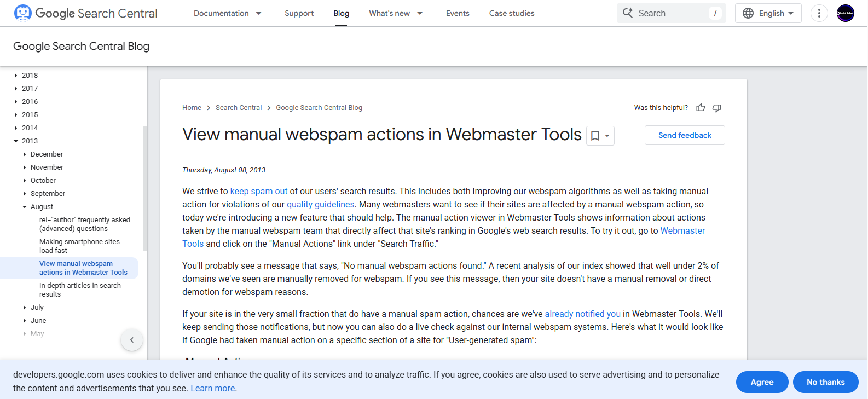Expand the 2016 archive year
Screen dimensions: 868x399
[x=16, y=102]
